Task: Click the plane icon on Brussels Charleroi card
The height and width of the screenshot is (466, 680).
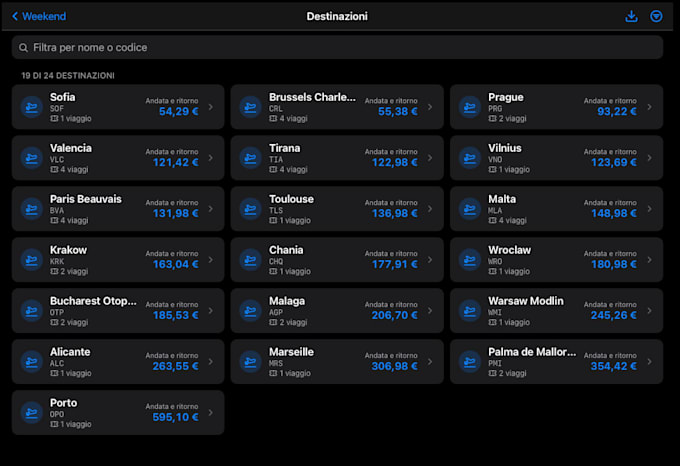Action: (251, 107)
